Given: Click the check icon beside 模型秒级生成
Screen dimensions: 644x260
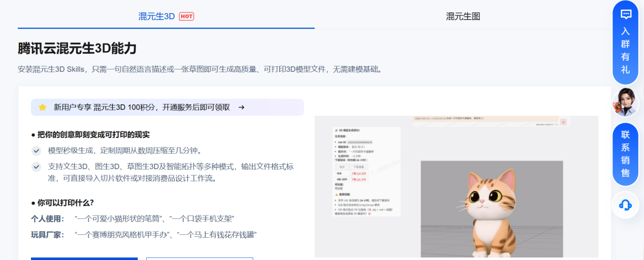Looking at the screenshot, I should tap(36, 151).
